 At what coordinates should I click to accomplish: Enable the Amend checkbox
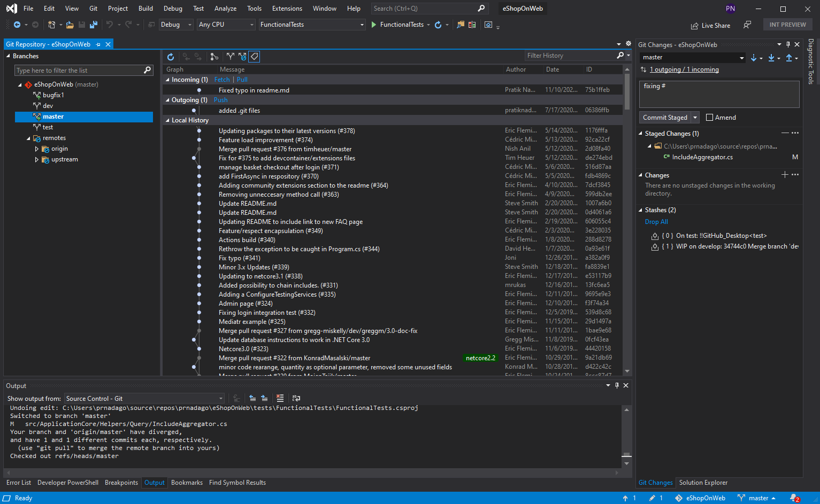[710, 118]
